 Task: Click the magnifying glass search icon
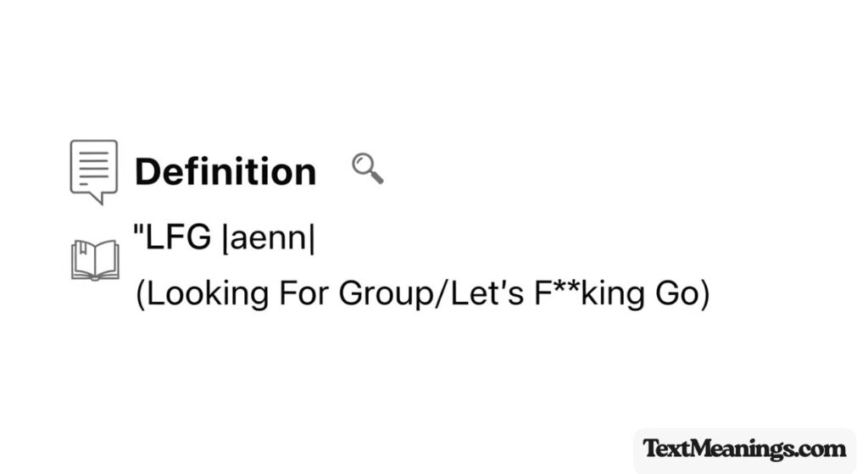point(367,169)
